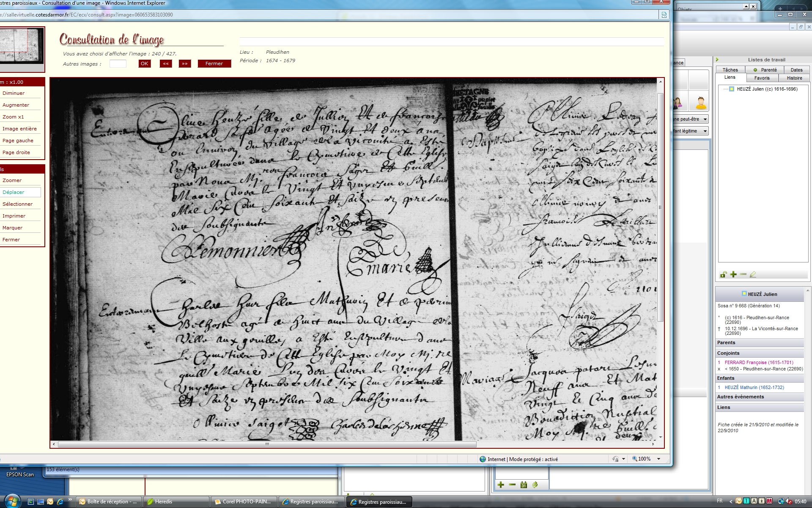Click the muted volume icon in system tray

(x=789, y=501)
